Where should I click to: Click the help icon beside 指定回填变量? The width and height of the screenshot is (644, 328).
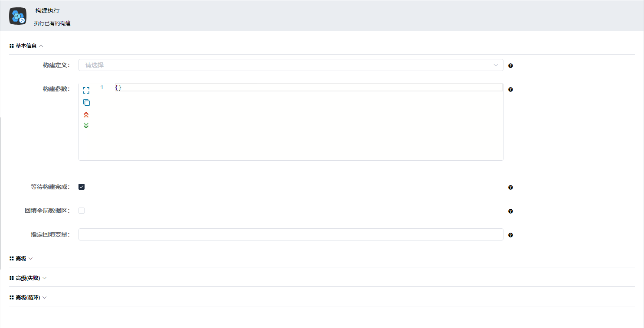point(510,235)
